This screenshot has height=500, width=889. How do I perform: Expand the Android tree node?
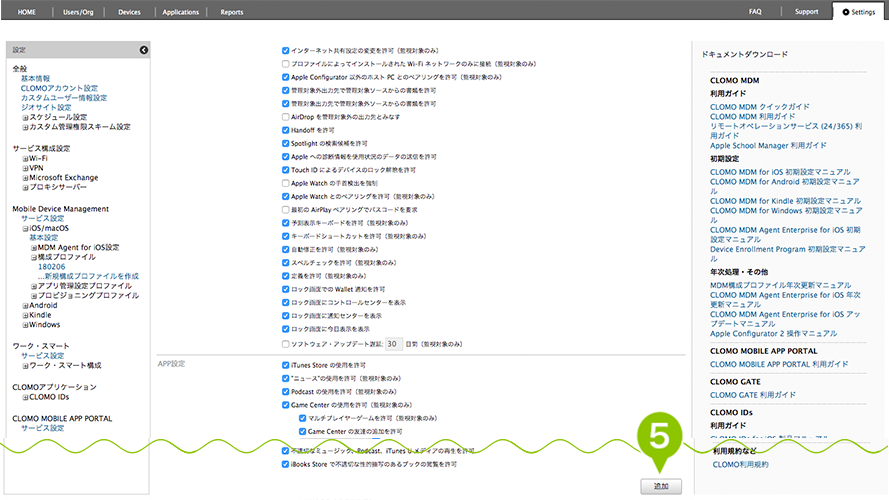[26, 306]
